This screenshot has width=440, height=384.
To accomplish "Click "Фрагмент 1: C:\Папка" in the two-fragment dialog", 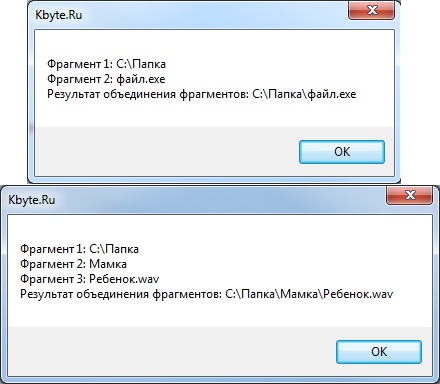I will (106, 64).
